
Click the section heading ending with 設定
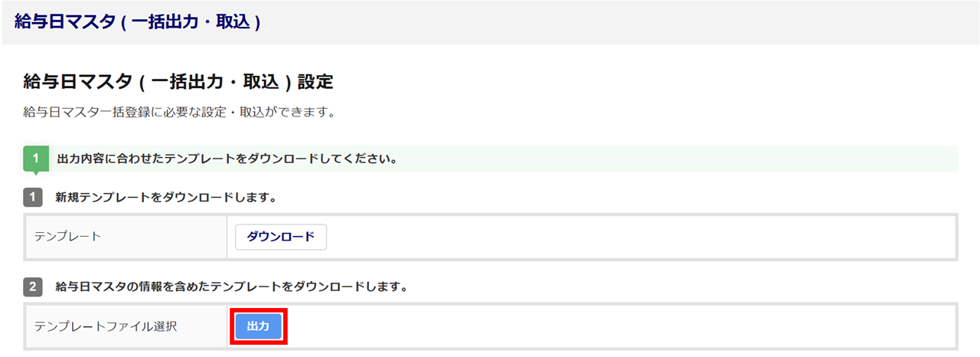coord(178,81)
